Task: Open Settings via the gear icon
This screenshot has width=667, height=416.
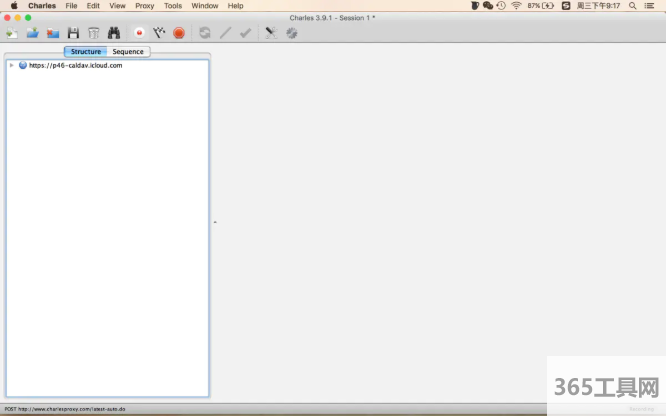Action: (292, 33)
